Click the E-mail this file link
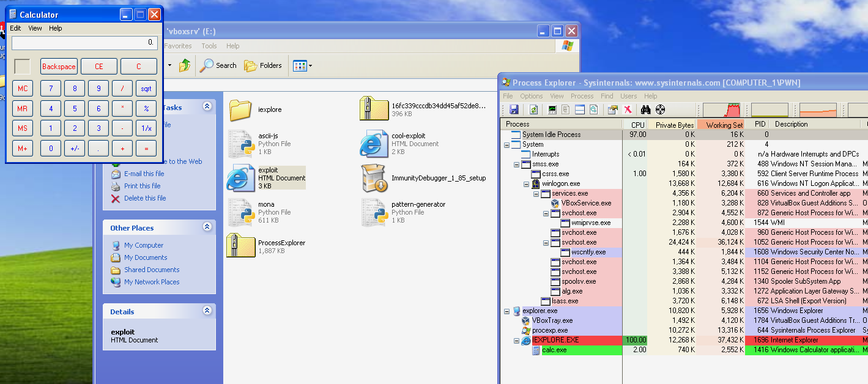868x384 pixels. tap(144, 174)
